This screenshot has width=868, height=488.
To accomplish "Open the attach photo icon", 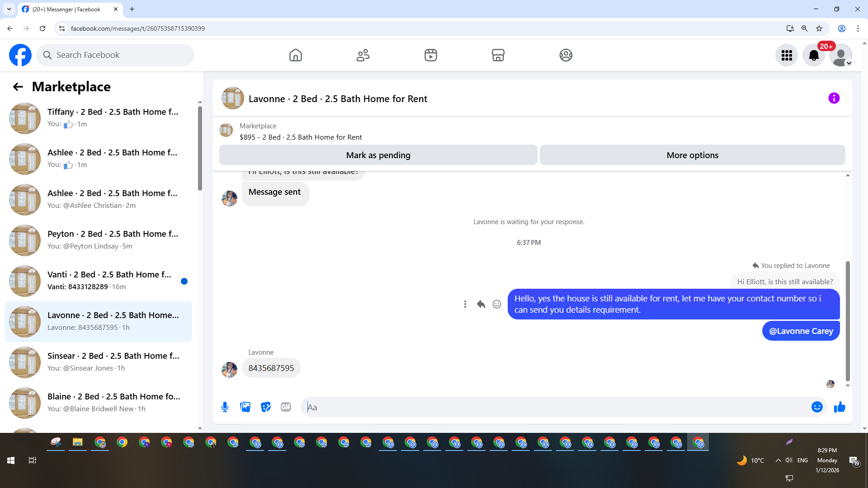I will (x=245, y=407).
